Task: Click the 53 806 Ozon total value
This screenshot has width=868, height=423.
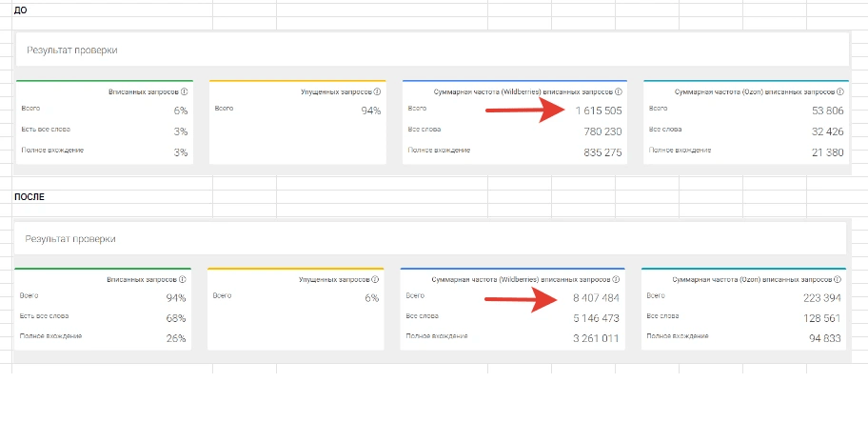Action: pyautogui.click(x=828, y=111)
